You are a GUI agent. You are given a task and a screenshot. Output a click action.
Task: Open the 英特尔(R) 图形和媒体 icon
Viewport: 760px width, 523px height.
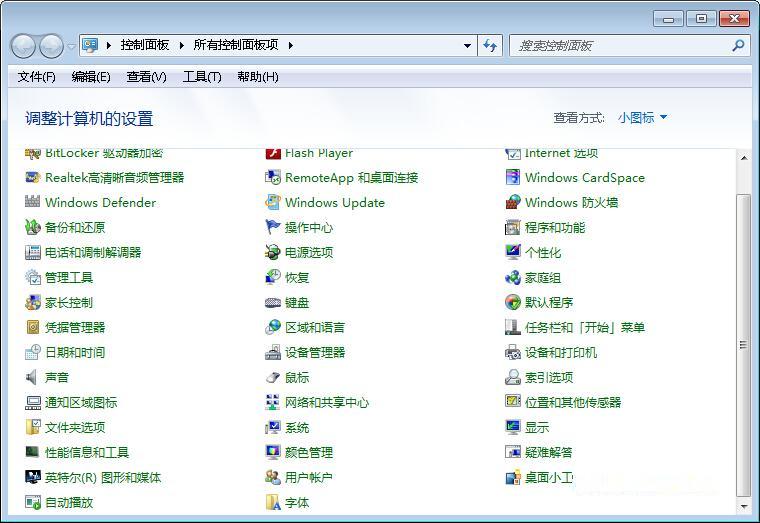[x=32, y=477]
